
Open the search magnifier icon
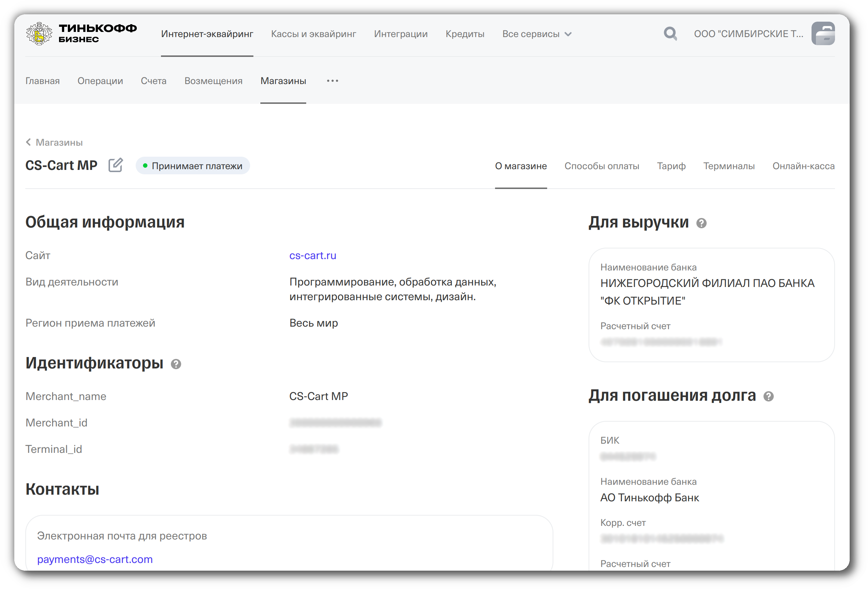[x=670, y=34]
